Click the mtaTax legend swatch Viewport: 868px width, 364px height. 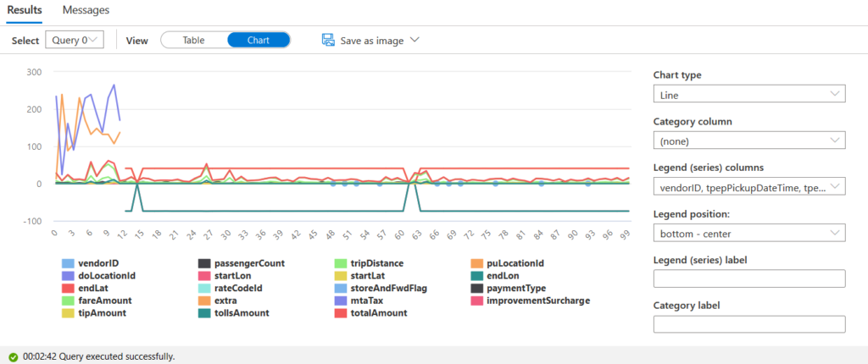pyautogui.click(x=341, y=301)
